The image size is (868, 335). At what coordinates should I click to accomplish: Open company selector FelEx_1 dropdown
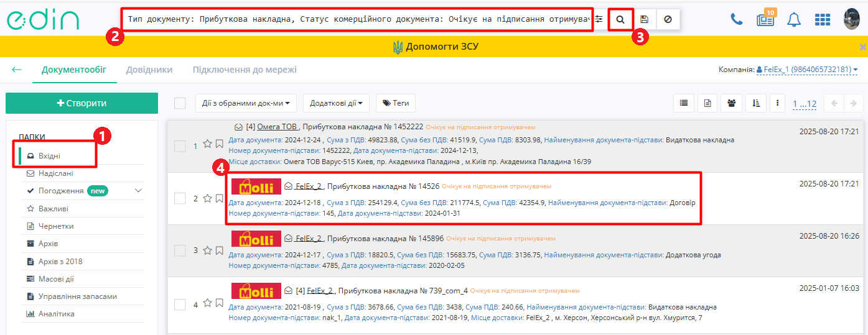point(807,70)
